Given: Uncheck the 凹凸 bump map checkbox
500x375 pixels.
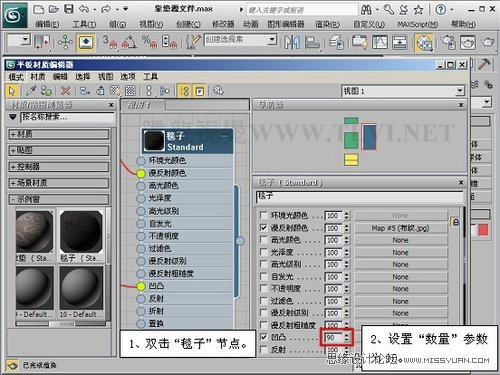Looking at the screenshot, I should coord(264,337).
